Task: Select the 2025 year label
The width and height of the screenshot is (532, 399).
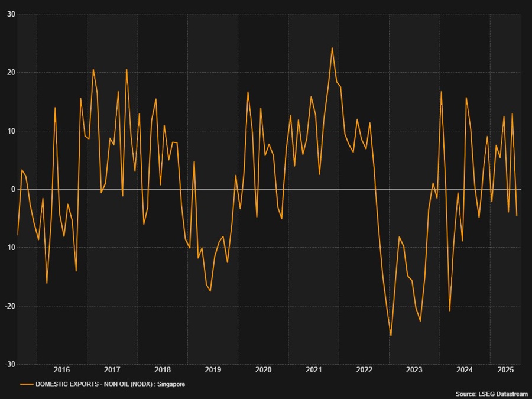Action: coord(505,370)
